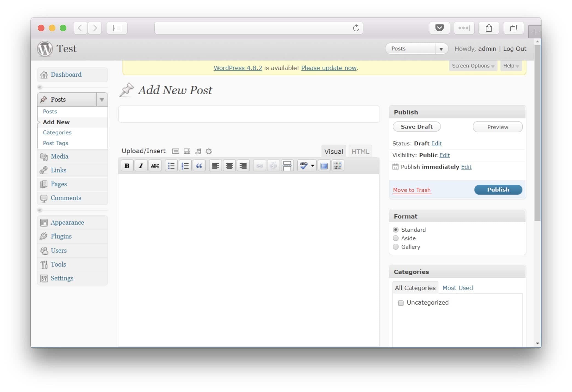Click the Add Audio music note icon
The width and height of the screenshot is (572, 392).
click(x=198, y=151)
